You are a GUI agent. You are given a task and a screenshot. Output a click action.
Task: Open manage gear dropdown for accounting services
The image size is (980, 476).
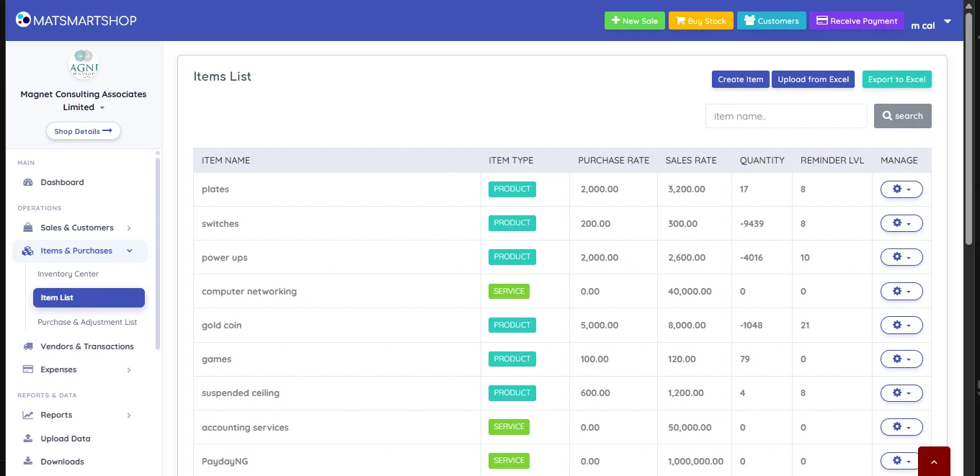[901, 427]
